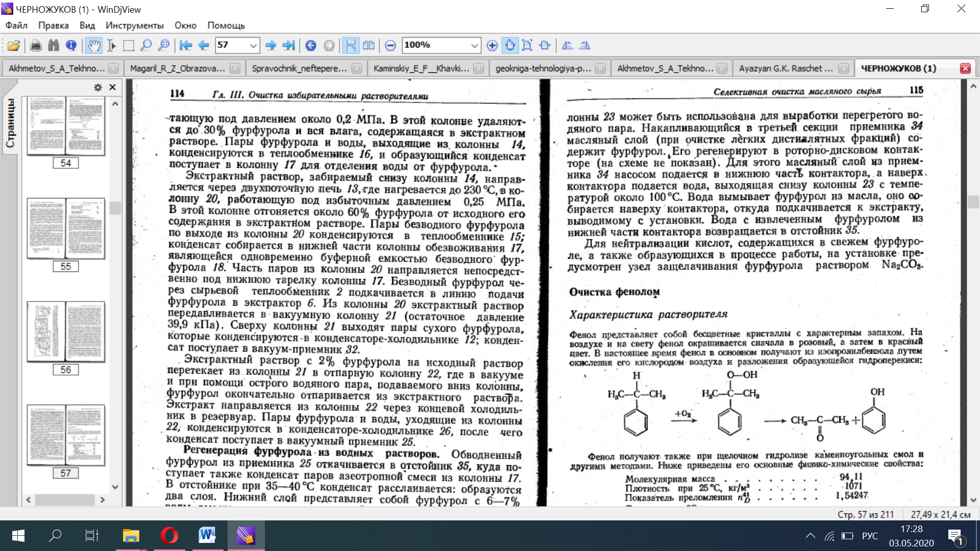Toggle the Hand drag tool
The width and height of the screenshot is (980, 551).
pyautogui.click(x=93, y=45)
